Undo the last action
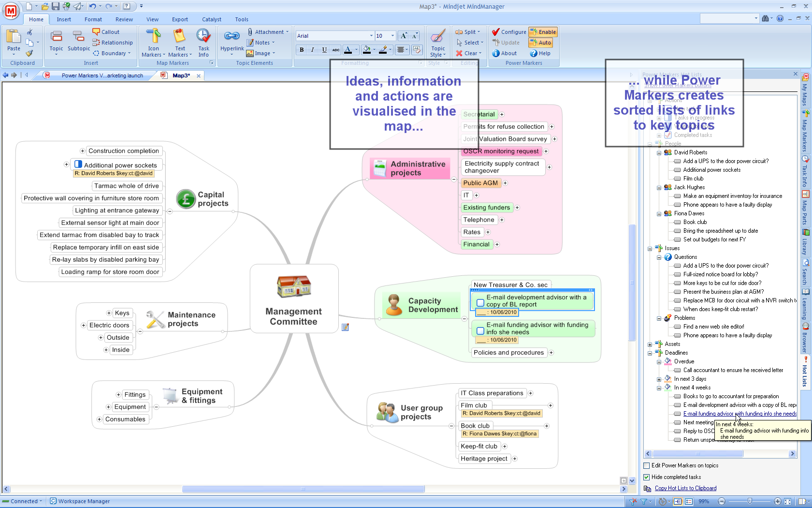The width and height of the screenshot is (812, 508). tap(92, 6)
